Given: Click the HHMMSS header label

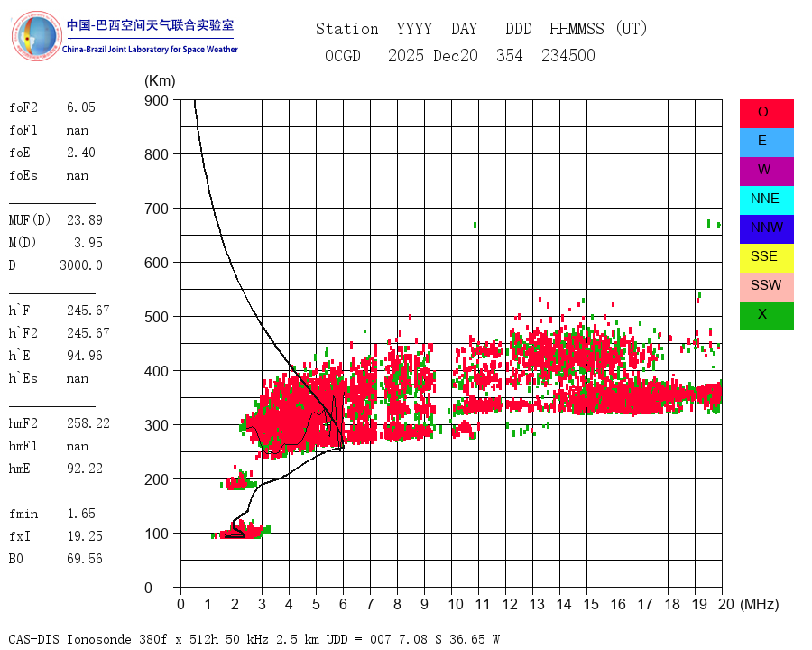Looking at the screenshot, I should coord(577,29).
